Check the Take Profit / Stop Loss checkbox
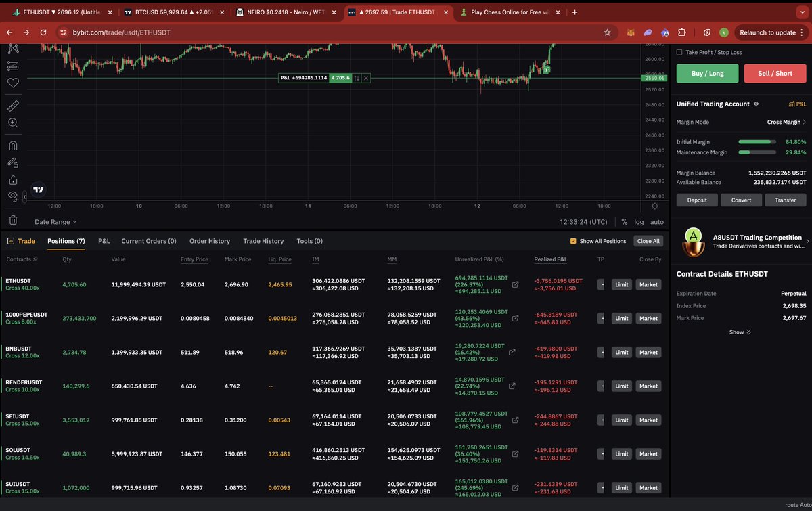Viewport: 812px width, 511px height. 679,52
